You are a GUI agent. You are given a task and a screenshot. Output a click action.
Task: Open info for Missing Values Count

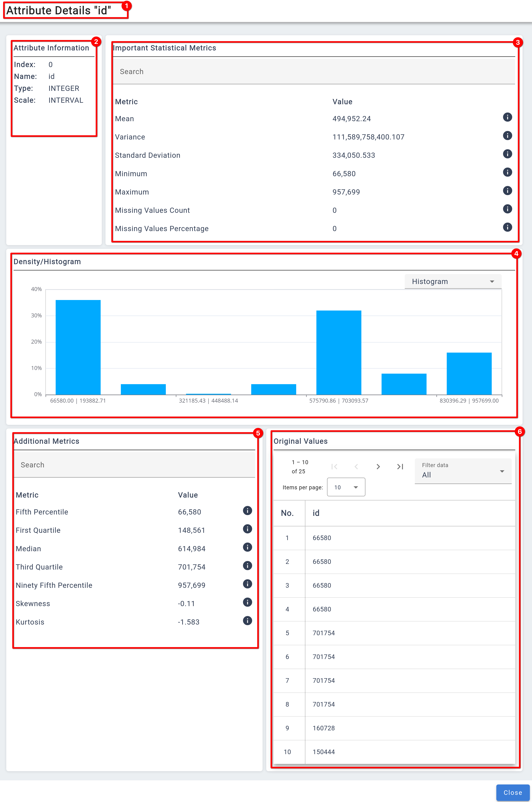pyautogui.click(x=507, y=209)
